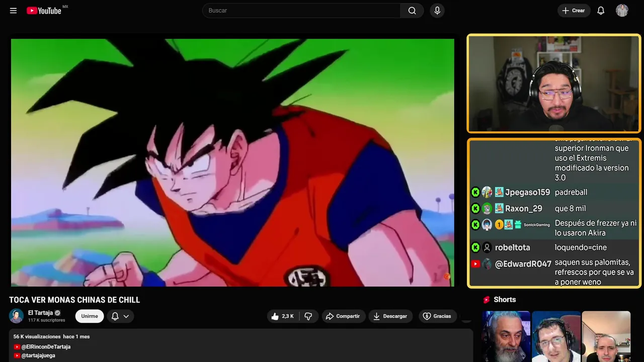Start voice search with microphone icon
The height and width of the screenshot is (362, 644).
pyautogui.click(x=437, y=11)
